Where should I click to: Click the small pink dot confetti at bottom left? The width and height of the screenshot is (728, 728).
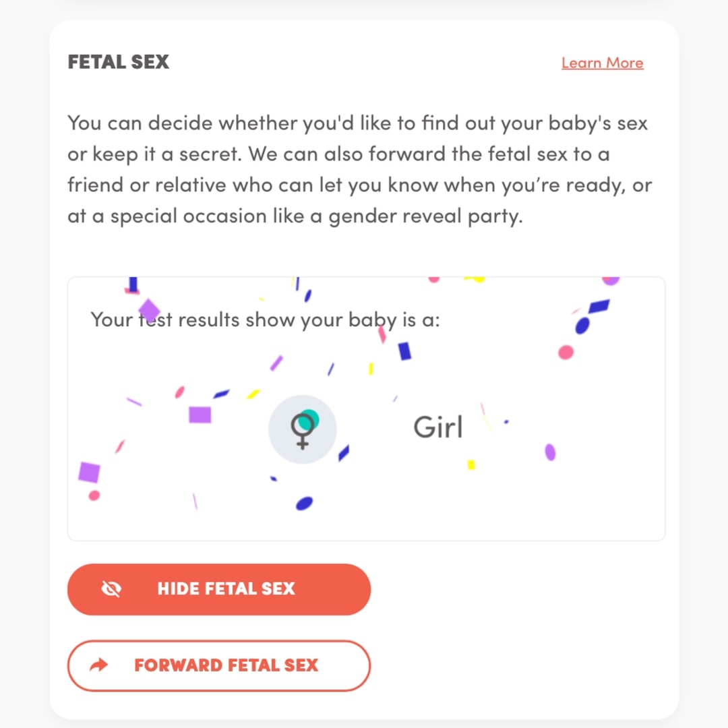[94, 495]
